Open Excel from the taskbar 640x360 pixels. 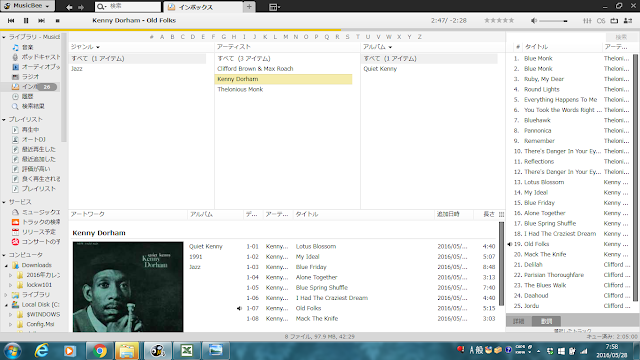tap(187, 351)
